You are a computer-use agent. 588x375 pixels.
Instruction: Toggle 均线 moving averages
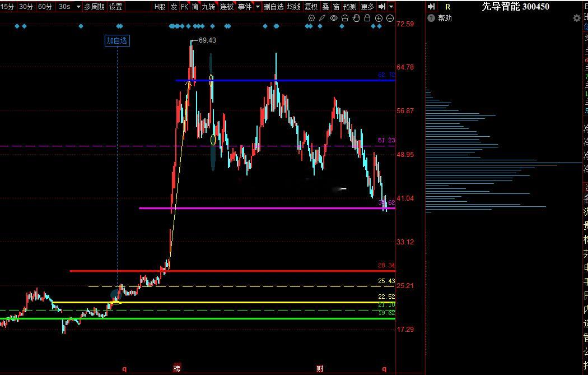[x=293, y=7]
